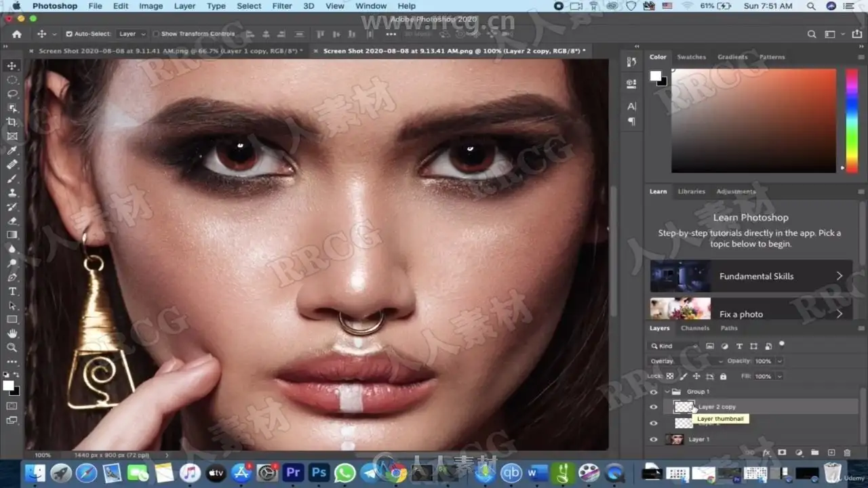This screenshot has height=488, width=868.
Task: Click the Layer 2 copy thumbnail
Action: (684, 407)
